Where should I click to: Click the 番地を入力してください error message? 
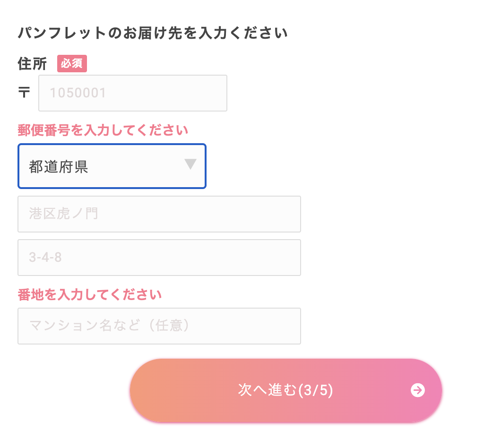pyautogui.click(x=90, y=295)
